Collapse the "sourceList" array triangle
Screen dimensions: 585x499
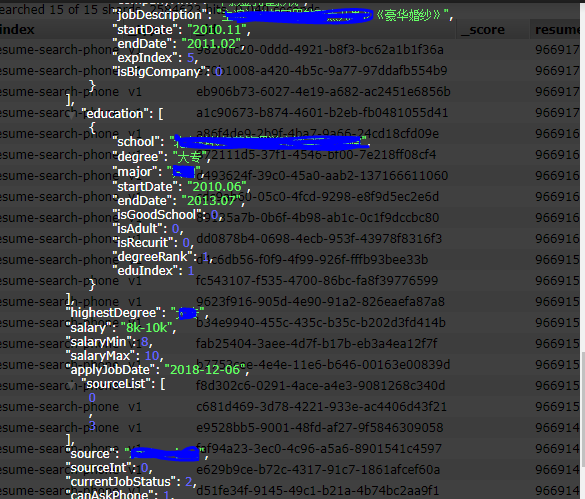coord(71,386)
